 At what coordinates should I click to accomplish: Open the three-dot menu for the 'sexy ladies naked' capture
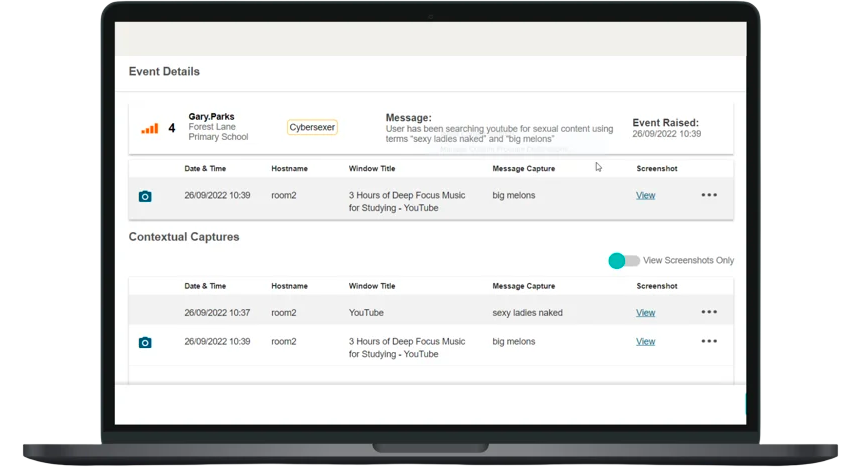click(709, 312)
